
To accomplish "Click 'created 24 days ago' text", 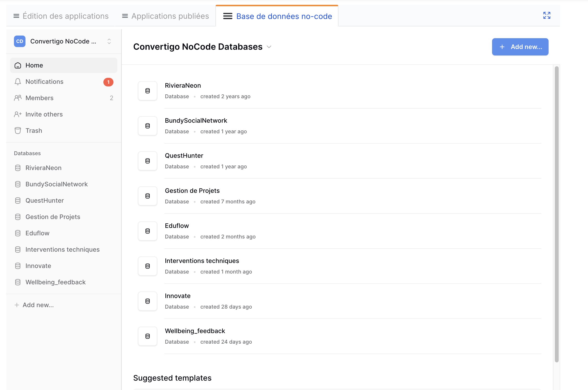I will click(x=226, y=342).
